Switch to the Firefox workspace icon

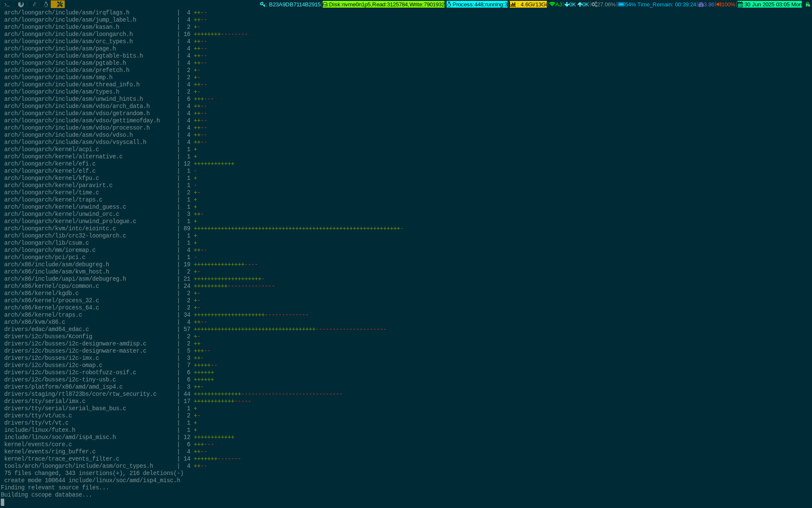click(21, 4)
